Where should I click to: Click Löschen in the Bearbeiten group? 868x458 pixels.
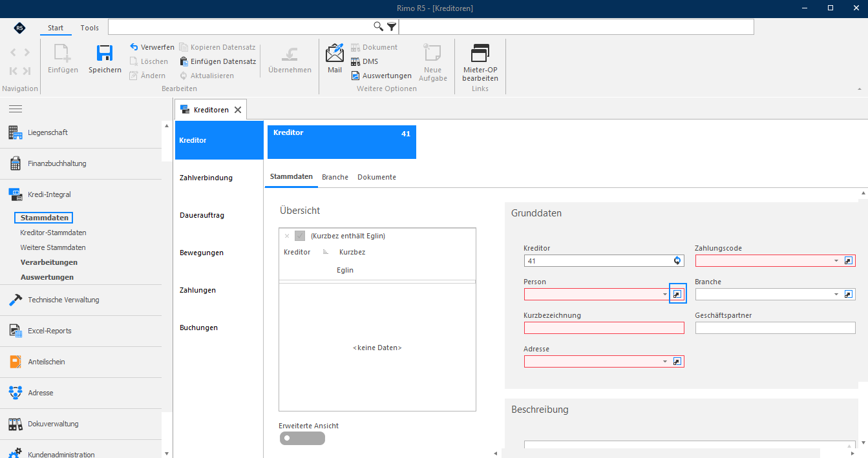(x=149, y=61)
